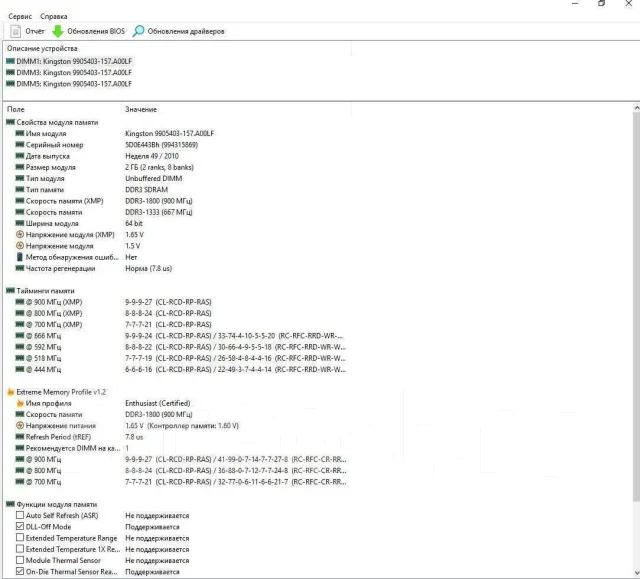Minimize the window
The image size is (640, 579).
coord(575,3)
